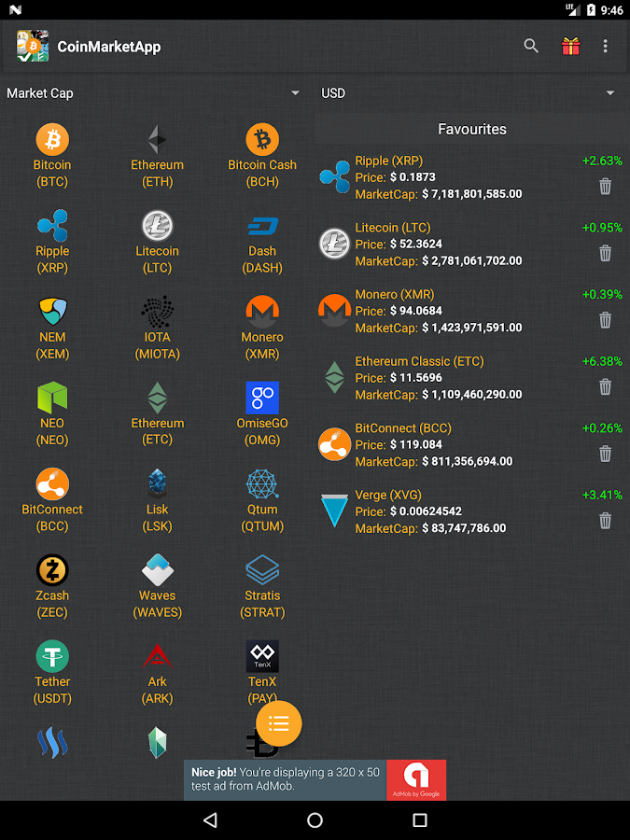The image size is (630, 840).
Task: Tap the Ethereum Classic favourite logo
Action: click(x=334, y=378)
